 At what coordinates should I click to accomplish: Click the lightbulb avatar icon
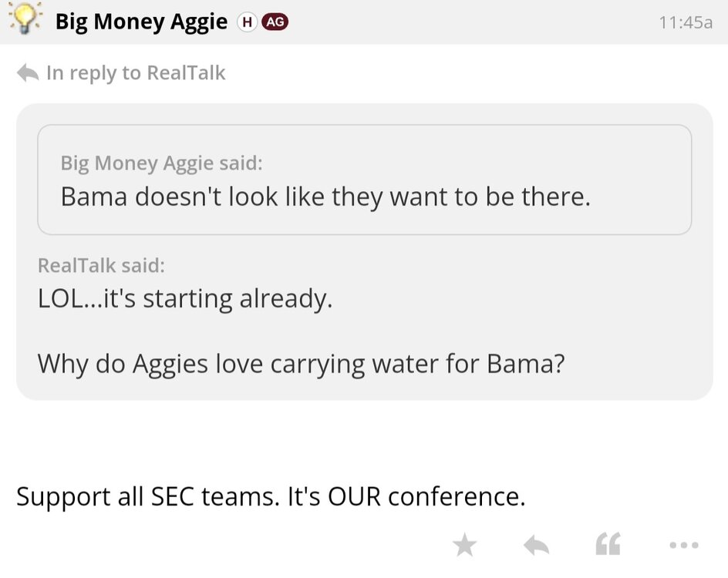[25, 19]
